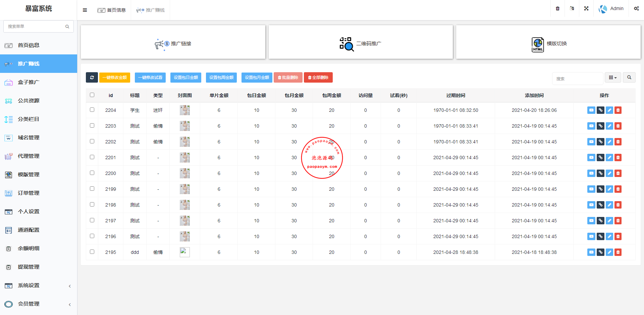Toggle the sidebar hamburger menu
The width and height of the screenshot is (644, 315).
click(x=85, y=10)
